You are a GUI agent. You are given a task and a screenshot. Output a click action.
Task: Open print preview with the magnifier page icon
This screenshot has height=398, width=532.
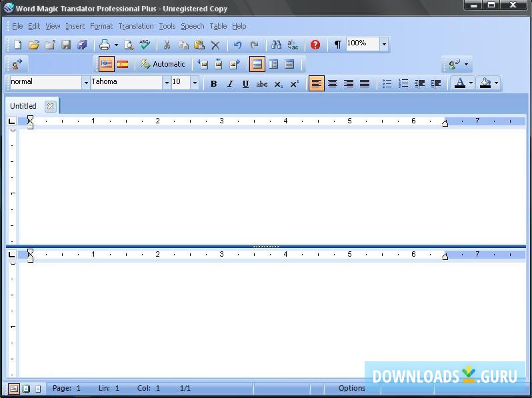click(x=129, y=45)
